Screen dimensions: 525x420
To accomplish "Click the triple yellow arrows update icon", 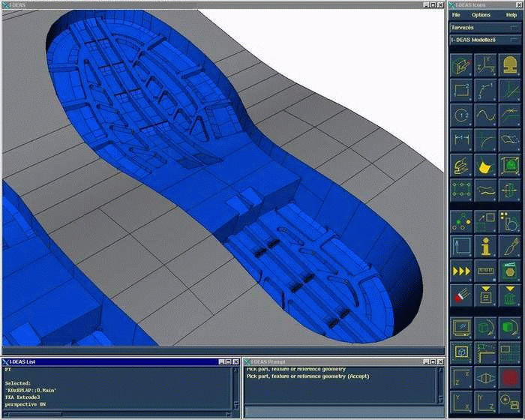I will point(461,271).
